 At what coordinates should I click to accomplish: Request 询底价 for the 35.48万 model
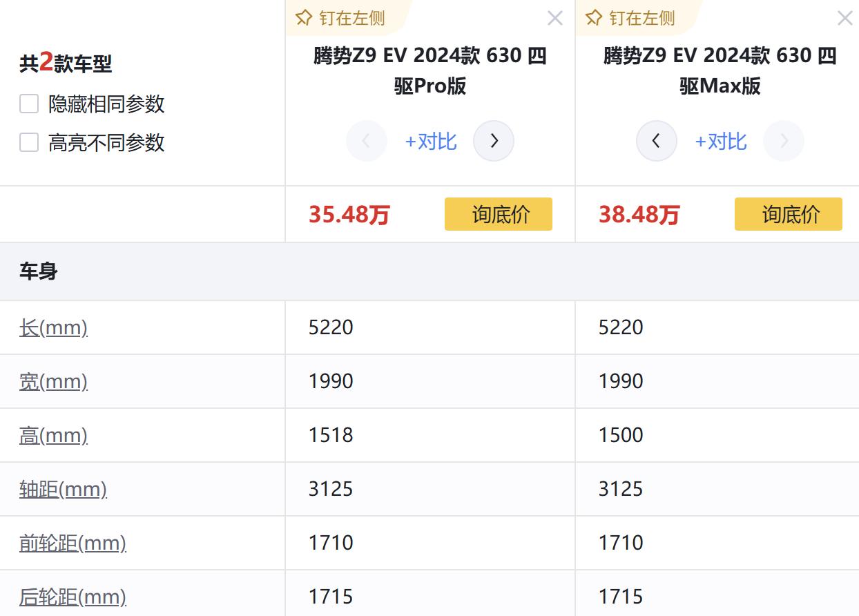click(x=498, y=214)
